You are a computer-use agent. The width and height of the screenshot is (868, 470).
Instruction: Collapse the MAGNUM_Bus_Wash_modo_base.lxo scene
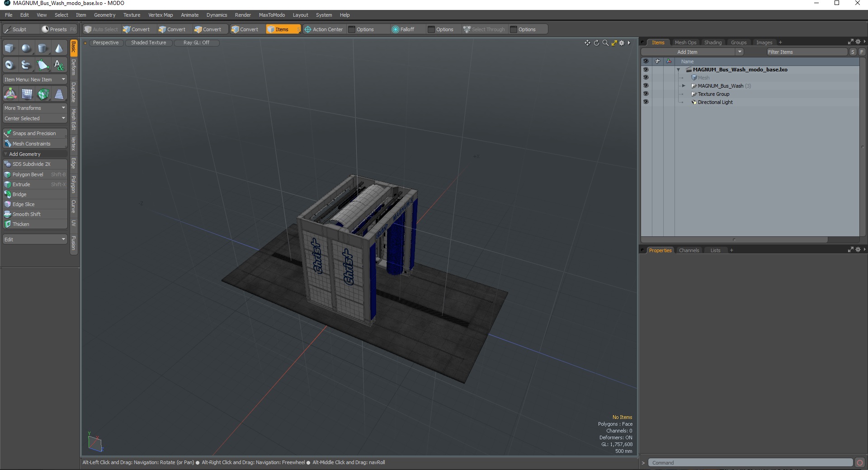[678, 70]
